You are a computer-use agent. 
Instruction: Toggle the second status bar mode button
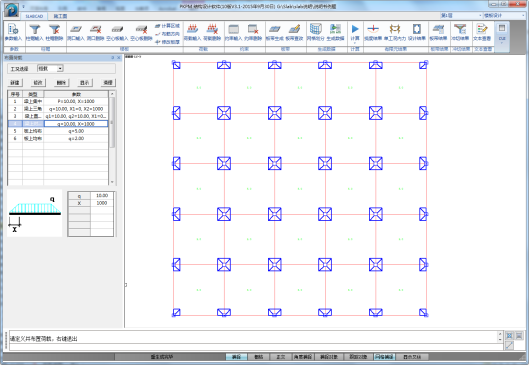point(258,357)
